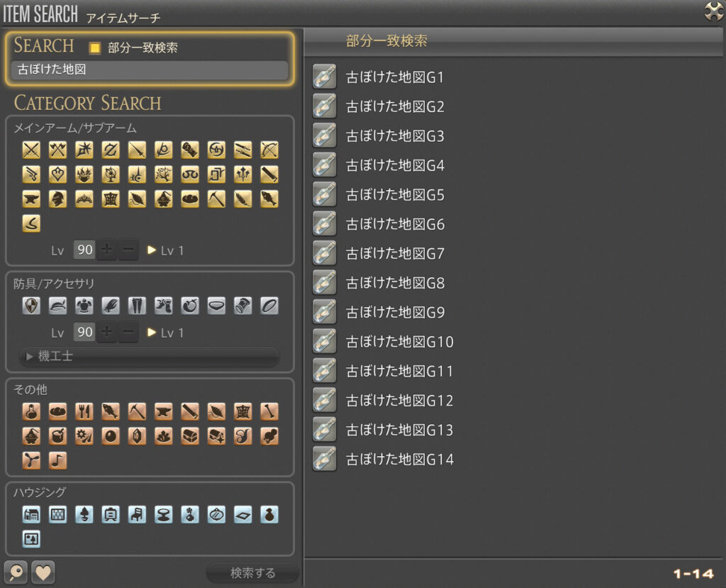Screen dimensions: 726x588
Task: Switch to the magnifier search tab
Action: (16, 572)
